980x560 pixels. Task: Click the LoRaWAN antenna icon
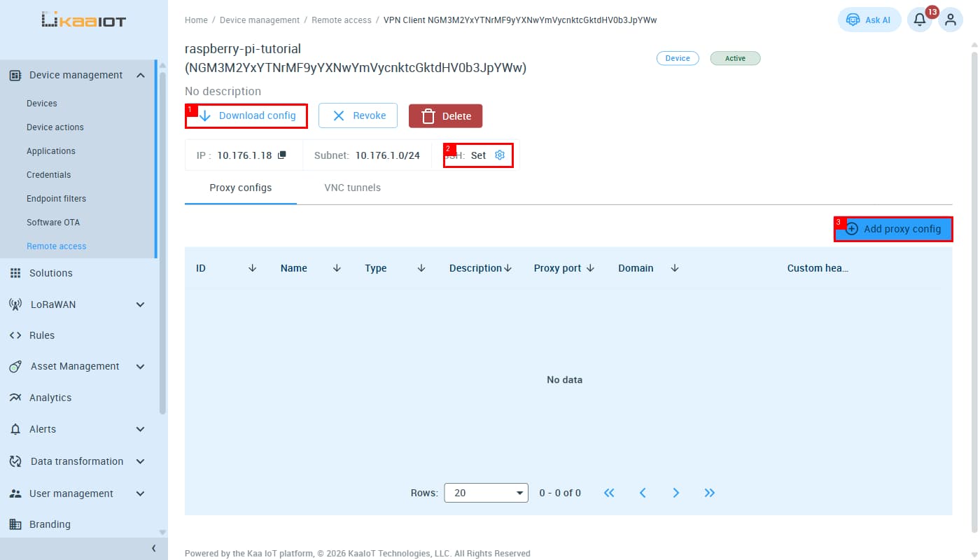pos(15,304)
